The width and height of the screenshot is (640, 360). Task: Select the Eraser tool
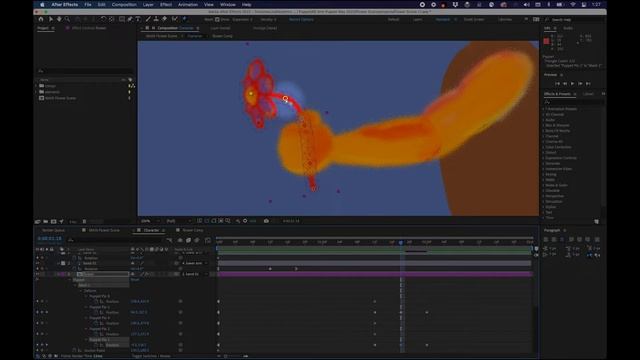164,19
